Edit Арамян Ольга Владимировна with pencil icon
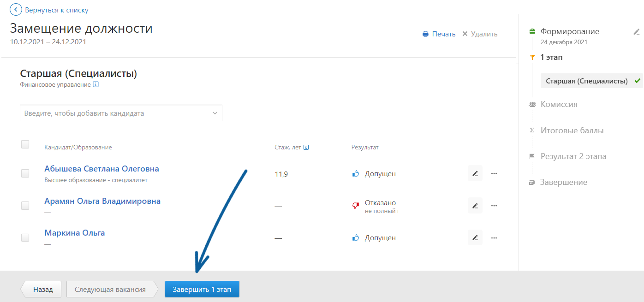 pyautogui.click(x=475, y=206)
